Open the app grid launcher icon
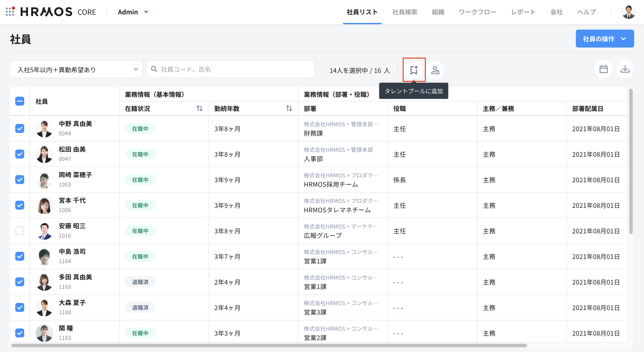 tap(10, 11)
